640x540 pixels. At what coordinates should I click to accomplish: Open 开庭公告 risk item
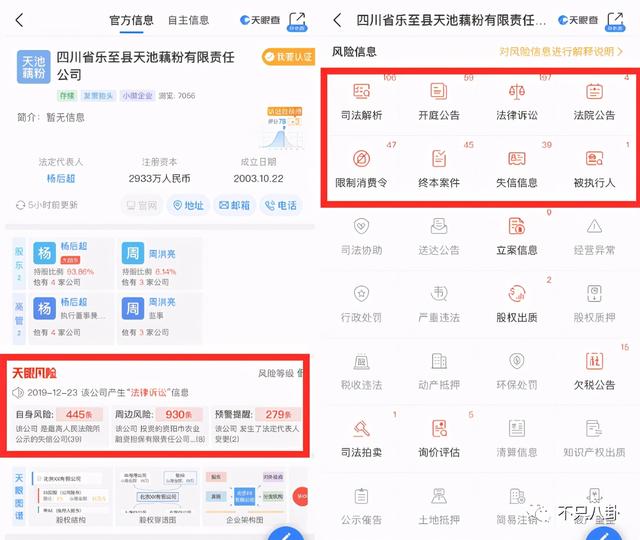[x=439, y=102]
